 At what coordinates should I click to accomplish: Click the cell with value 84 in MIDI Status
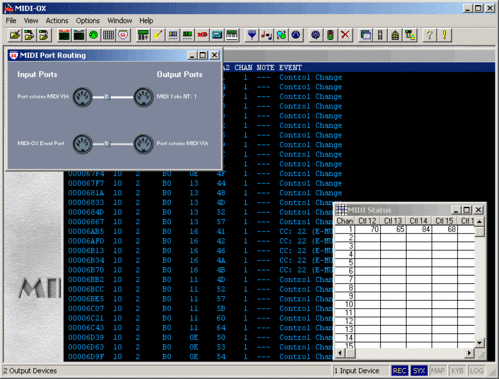pos(419,229)
